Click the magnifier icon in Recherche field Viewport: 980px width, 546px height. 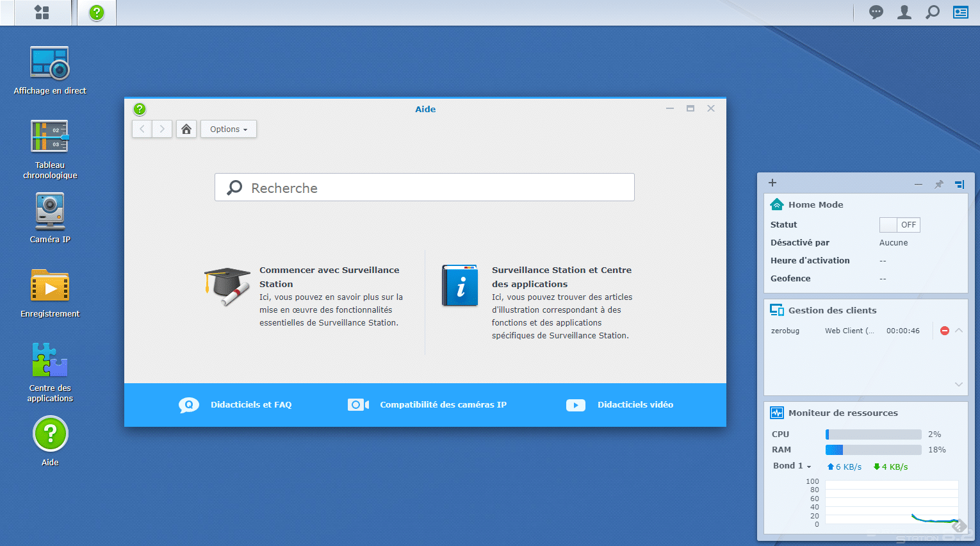[x=235, y=187]
